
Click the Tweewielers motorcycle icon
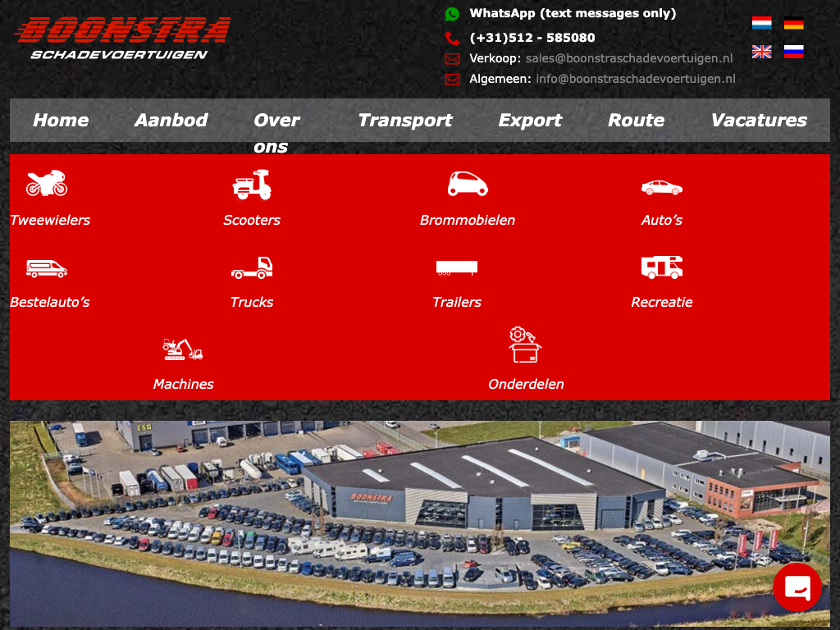[x=47, y=183]
